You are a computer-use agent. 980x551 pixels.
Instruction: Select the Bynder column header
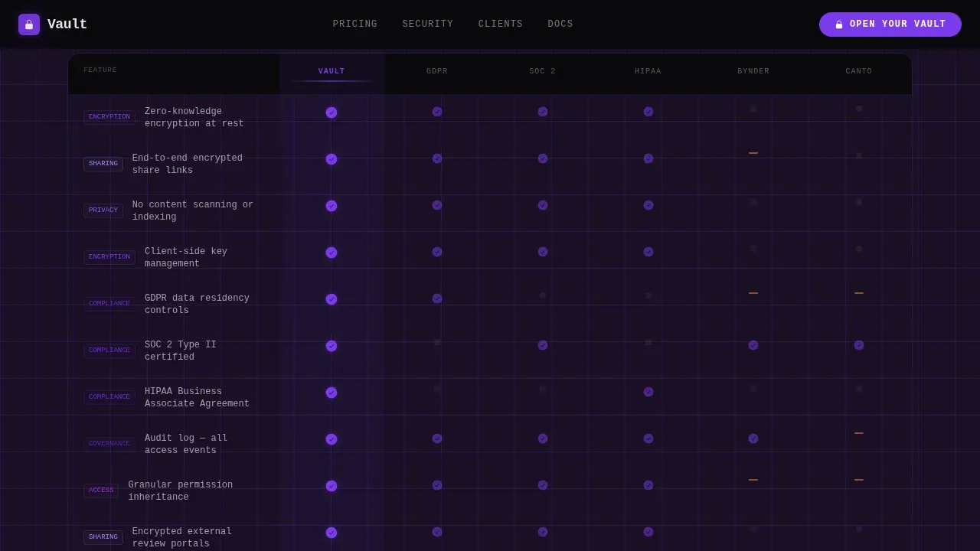pyautogui.click(x=753, y=72)
